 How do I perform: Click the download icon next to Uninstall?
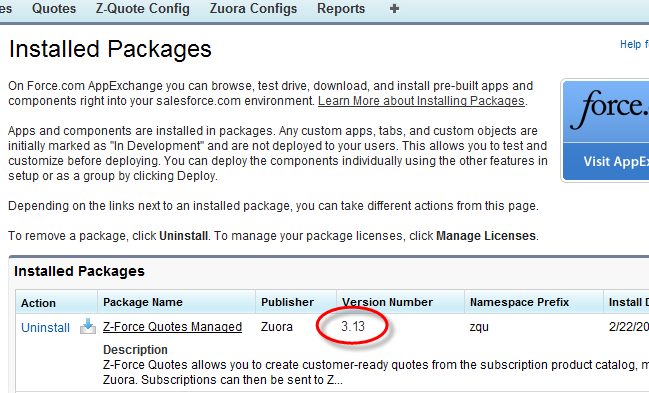[87, 326]
